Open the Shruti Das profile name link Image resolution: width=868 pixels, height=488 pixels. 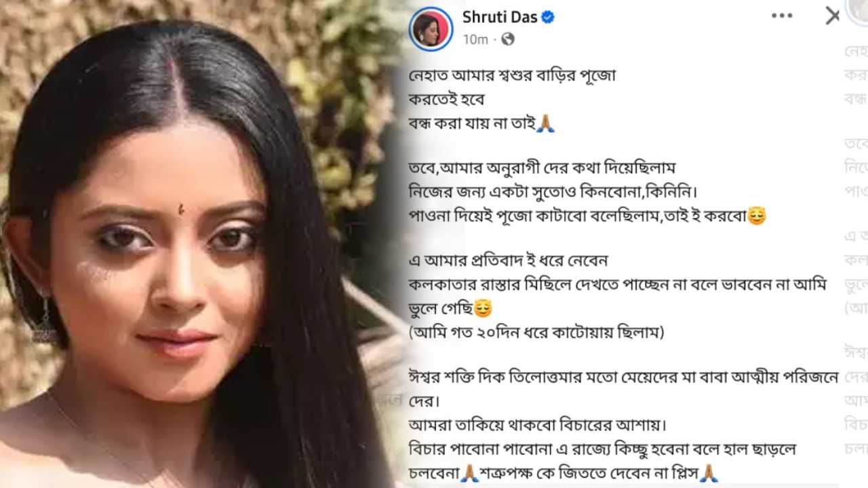500,17
